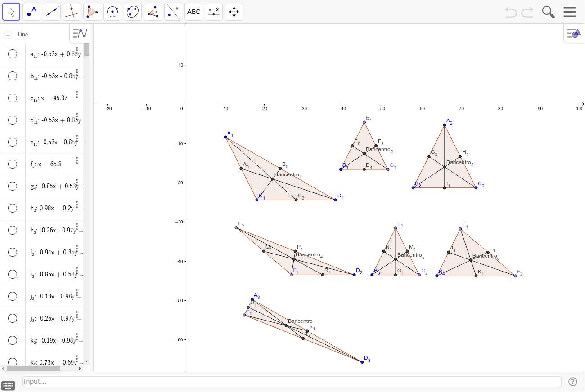Open the more options menu for b11
The height and width of the screenshot is (392, 585).
pos(77,72)
